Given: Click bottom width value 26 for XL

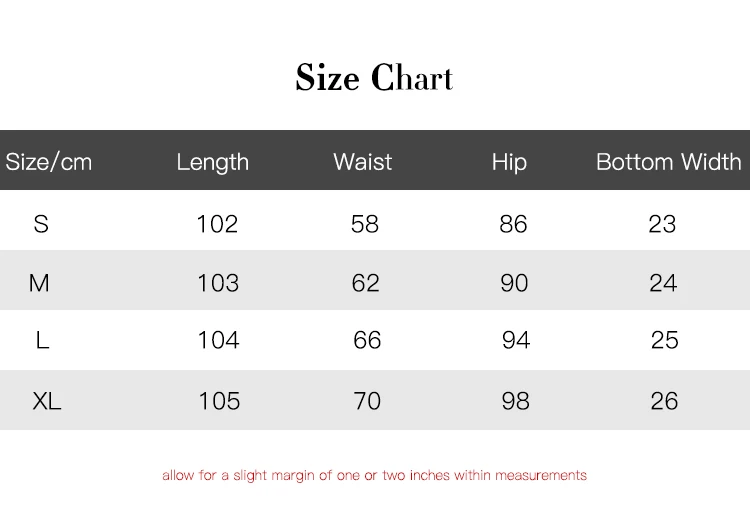Looking at the screenshot, I should (664, 402).
